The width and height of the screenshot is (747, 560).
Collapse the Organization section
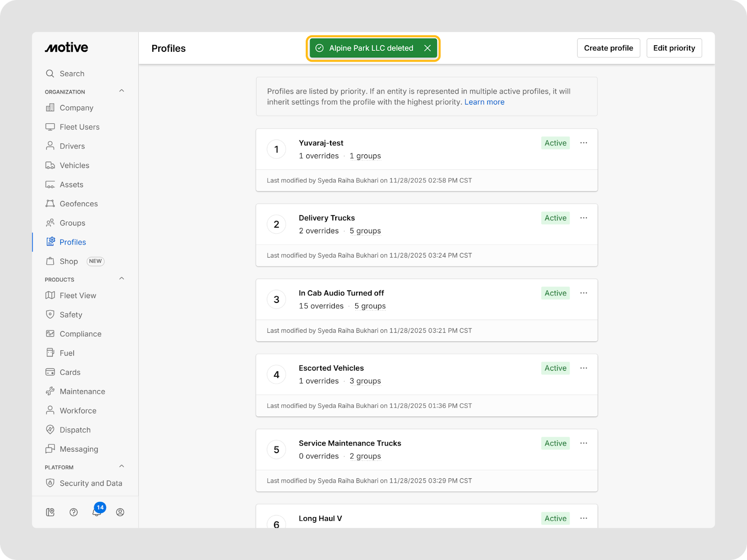[122, 91]
